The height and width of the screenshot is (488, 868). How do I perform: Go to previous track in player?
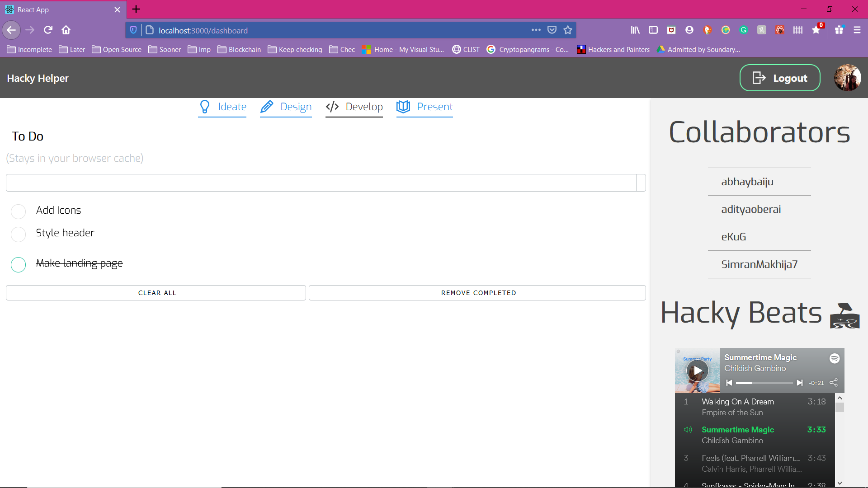(729, 383)
